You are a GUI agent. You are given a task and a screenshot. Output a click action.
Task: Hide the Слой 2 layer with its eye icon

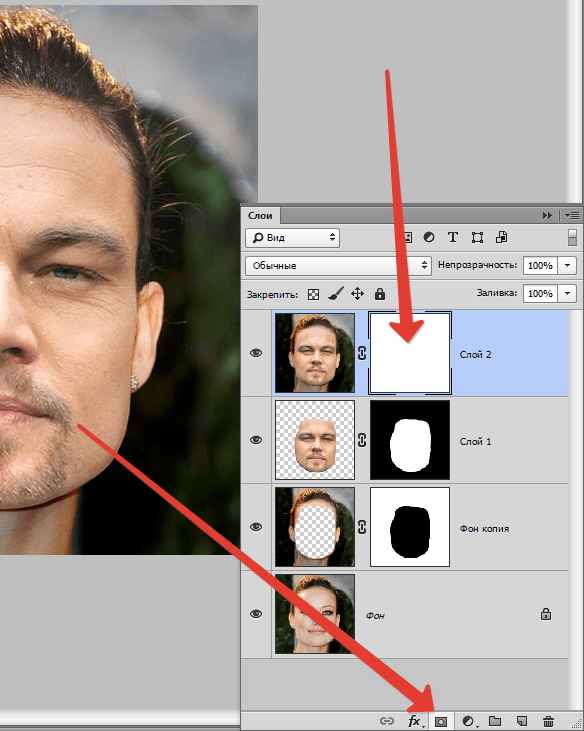coord(256,353)
